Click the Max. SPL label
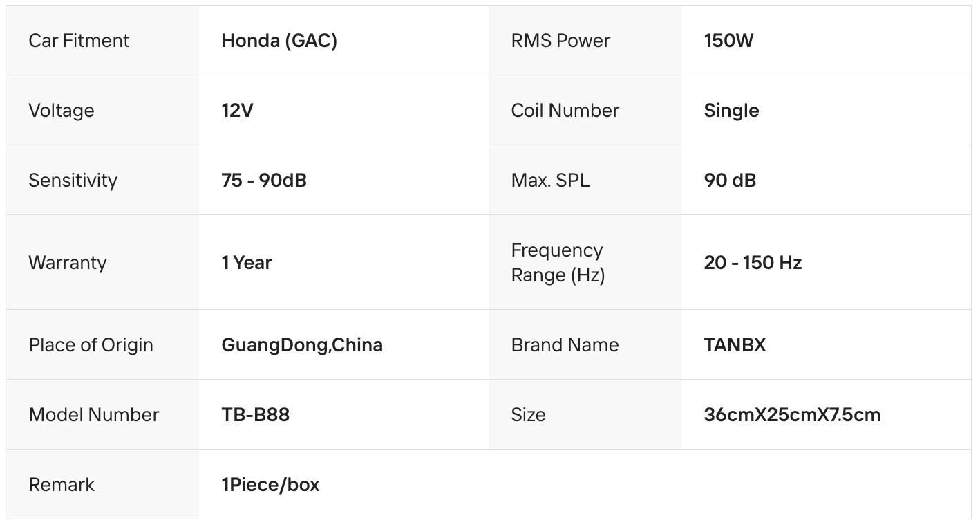Image resolution: width=980 pixels, height=527 pixels. 550,181
